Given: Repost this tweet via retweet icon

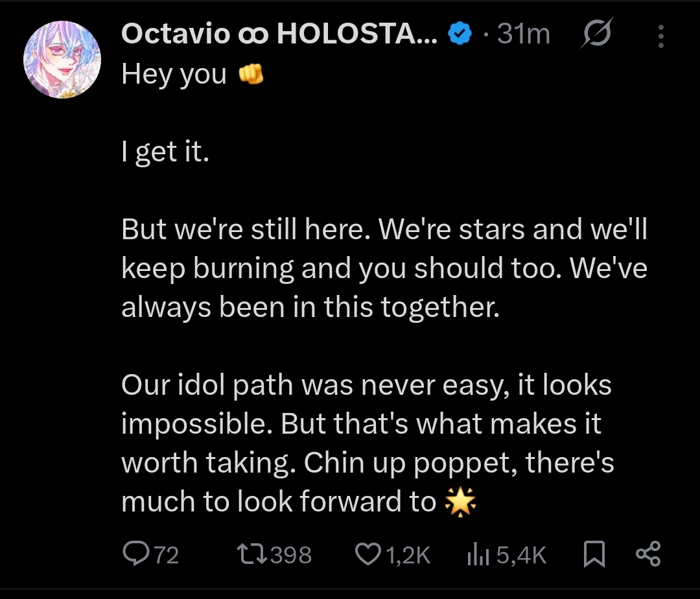Looking at the screenshot, I should point(251,554).
